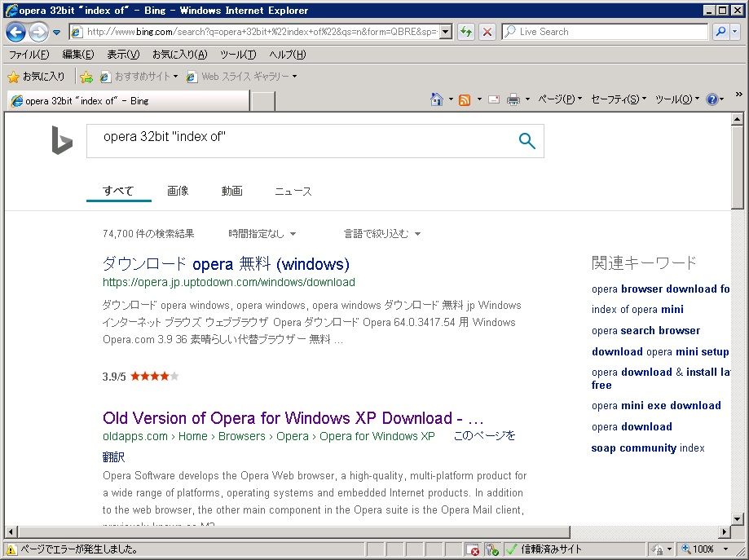Open Old Version of Opera for Windows XP result

[x=293, y=418]
